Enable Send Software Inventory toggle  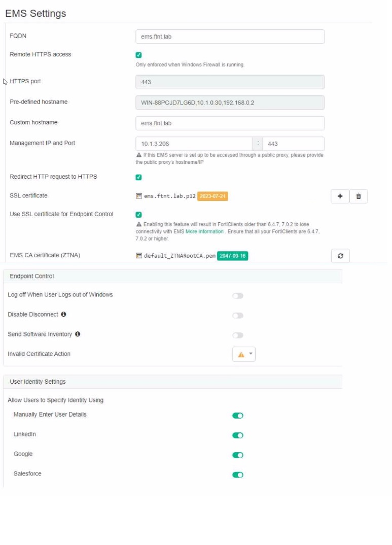pyautogui.click(x=238, y=335)
